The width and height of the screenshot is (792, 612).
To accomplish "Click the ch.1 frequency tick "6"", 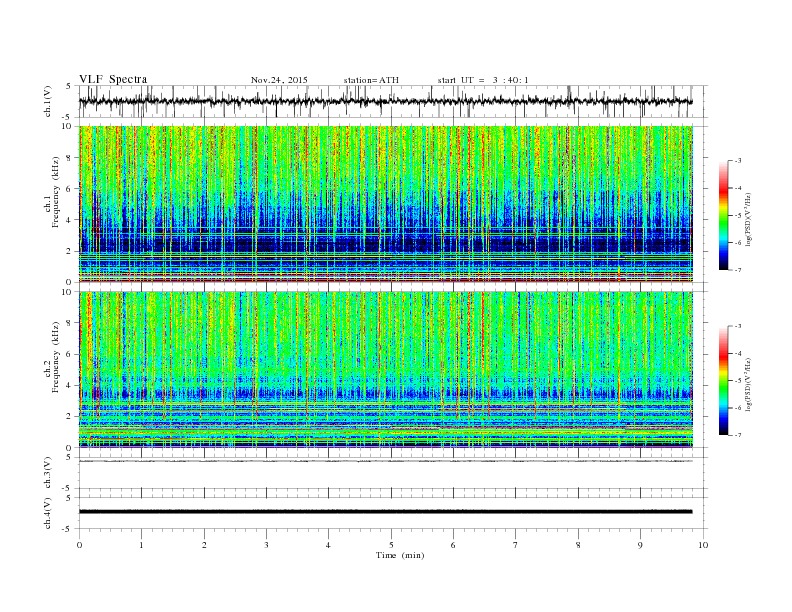I will [70, 189].
